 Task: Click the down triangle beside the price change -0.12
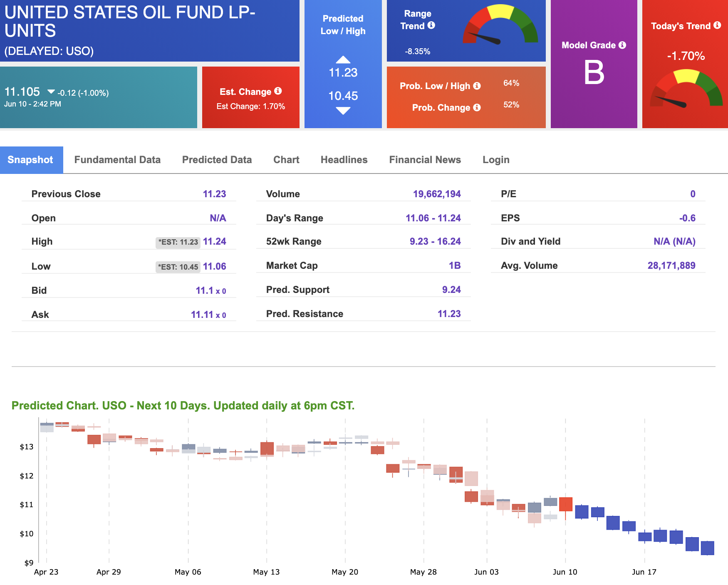click(51, 92)
